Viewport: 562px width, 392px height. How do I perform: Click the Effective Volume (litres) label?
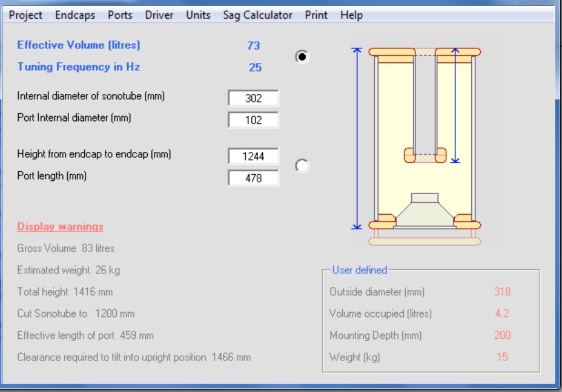pyautogui.click(x=79, y=45)
